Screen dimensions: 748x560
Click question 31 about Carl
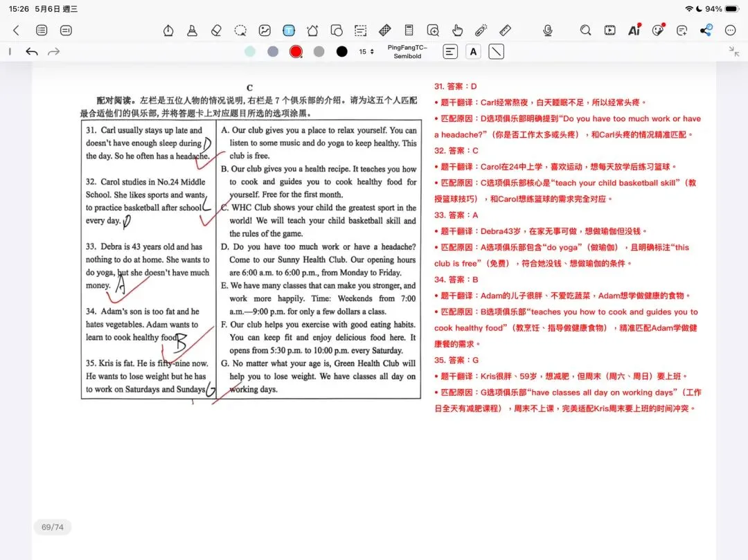pyautogui.click(x=148, y=143)
